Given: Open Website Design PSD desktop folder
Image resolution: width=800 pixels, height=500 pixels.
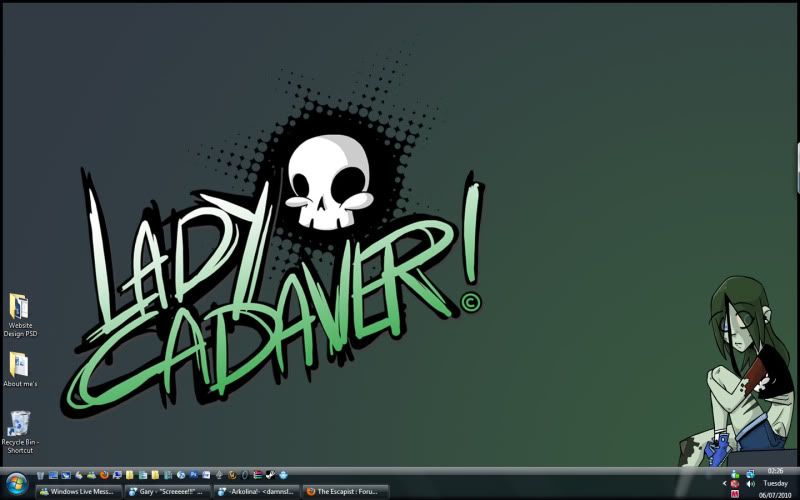Looking at the screenshot, I should (x=20, y=315).
